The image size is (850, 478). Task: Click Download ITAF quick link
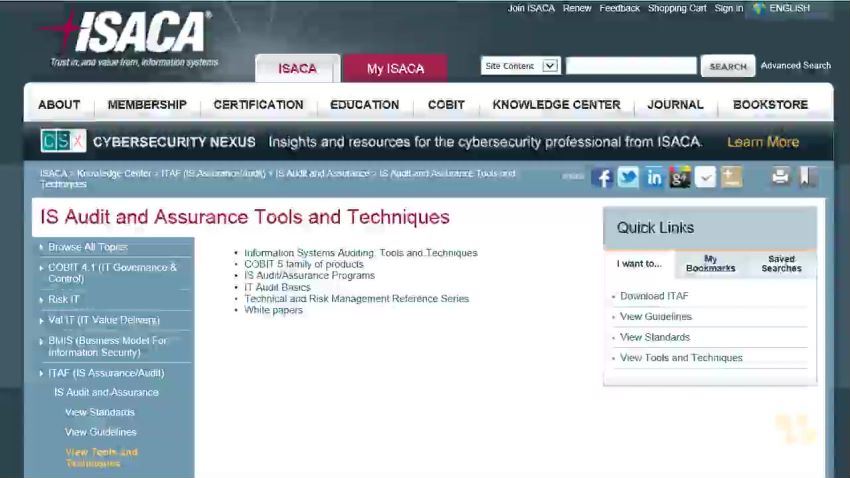pyautogui.click(x=654, y=296)
